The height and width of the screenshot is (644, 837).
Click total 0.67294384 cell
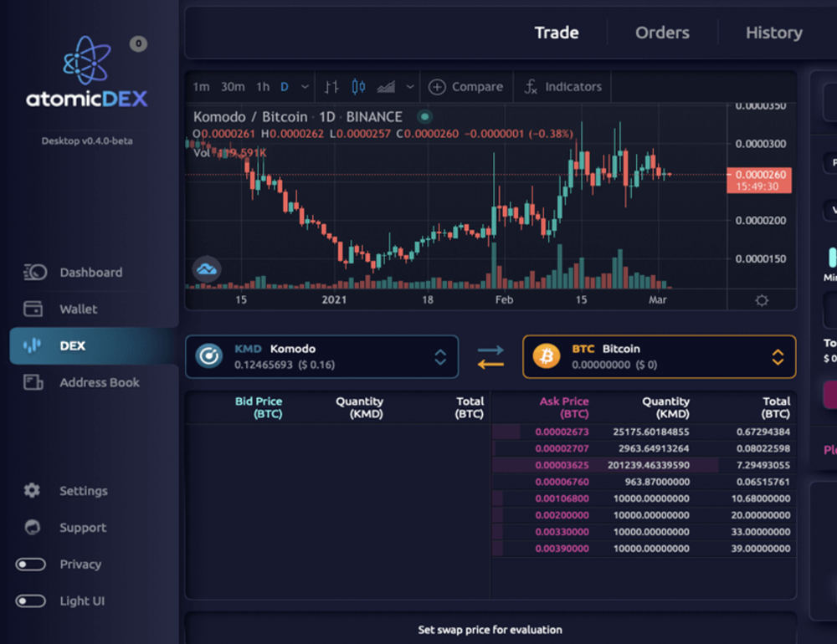coord(763,432)
